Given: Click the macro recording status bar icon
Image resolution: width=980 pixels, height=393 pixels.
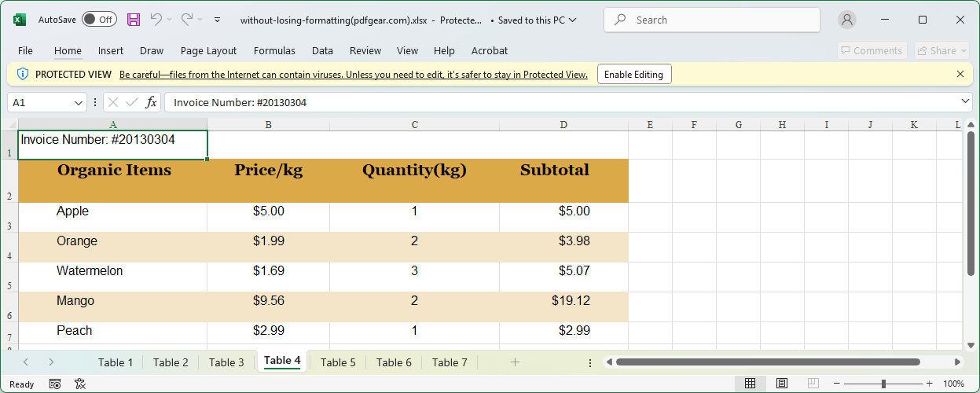Looking at the screenshot, I should (55, 384).
